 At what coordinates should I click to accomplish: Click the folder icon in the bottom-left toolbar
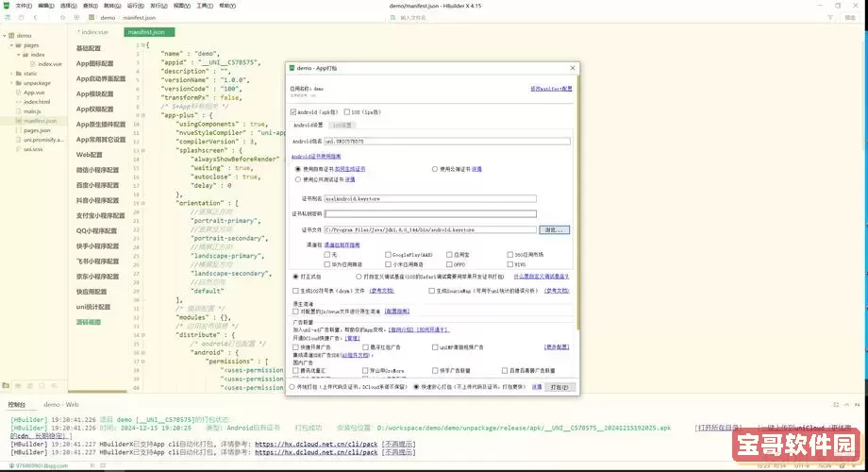click(x=6, y=385)
